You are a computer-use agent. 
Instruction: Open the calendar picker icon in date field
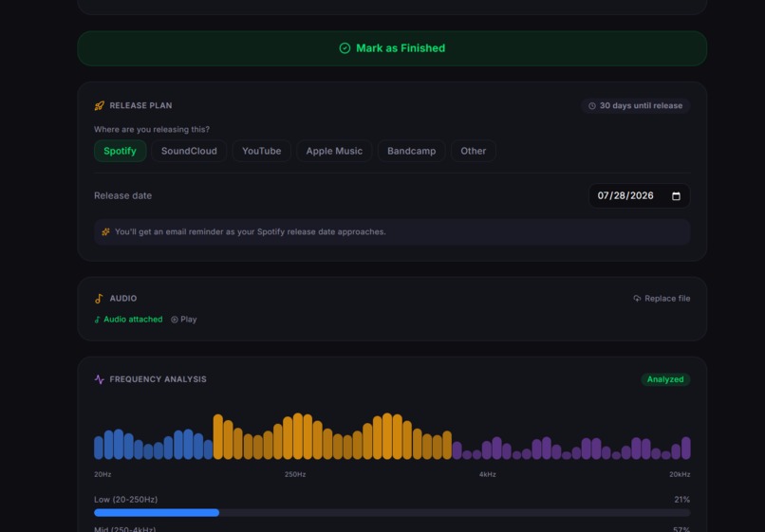pos(676,196)
